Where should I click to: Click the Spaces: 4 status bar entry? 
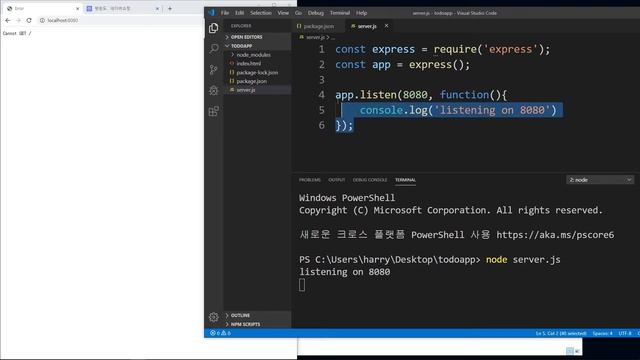click(x=602, y=333)
